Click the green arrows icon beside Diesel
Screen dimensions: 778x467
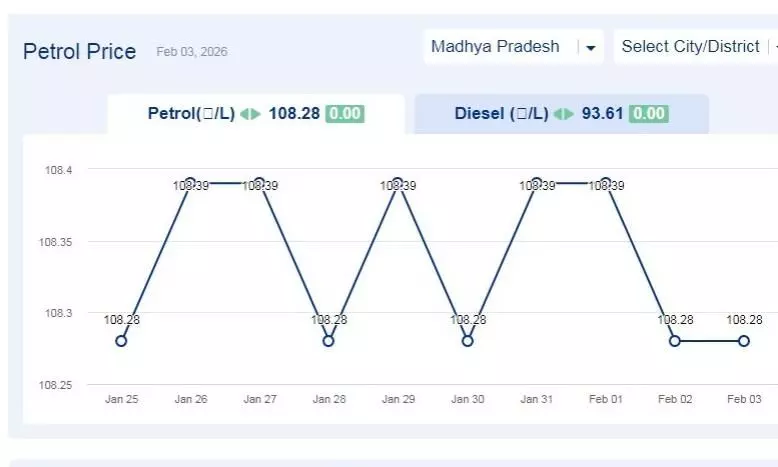tap(564, 114)
